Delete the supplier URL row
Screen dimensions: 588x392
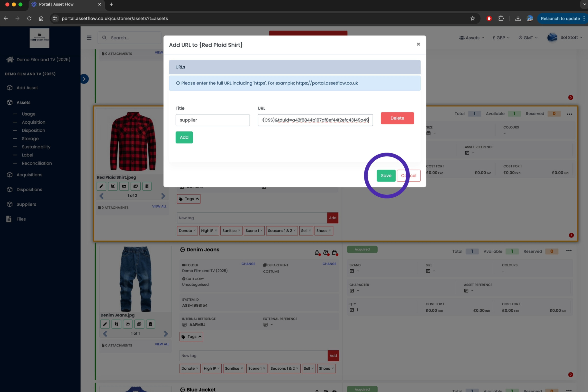pos(397,118)
